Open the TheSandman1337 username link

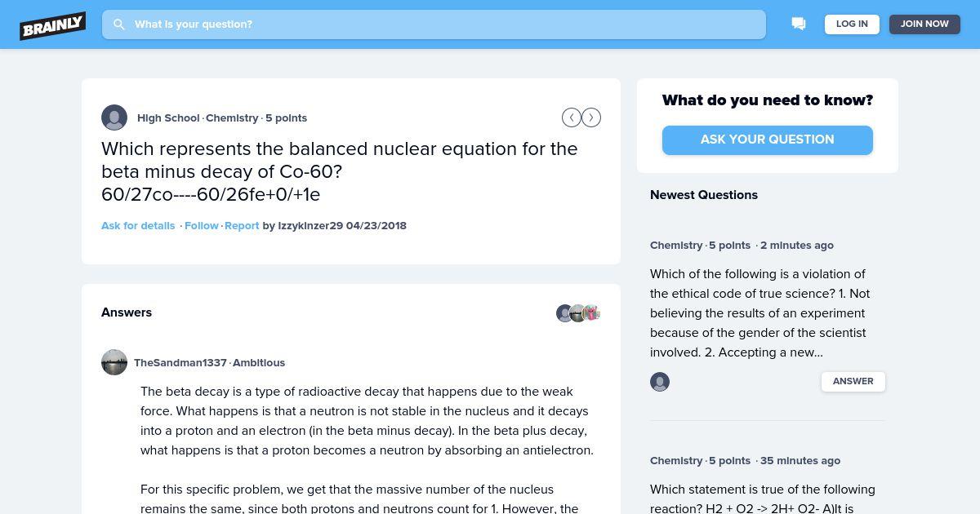180,363
